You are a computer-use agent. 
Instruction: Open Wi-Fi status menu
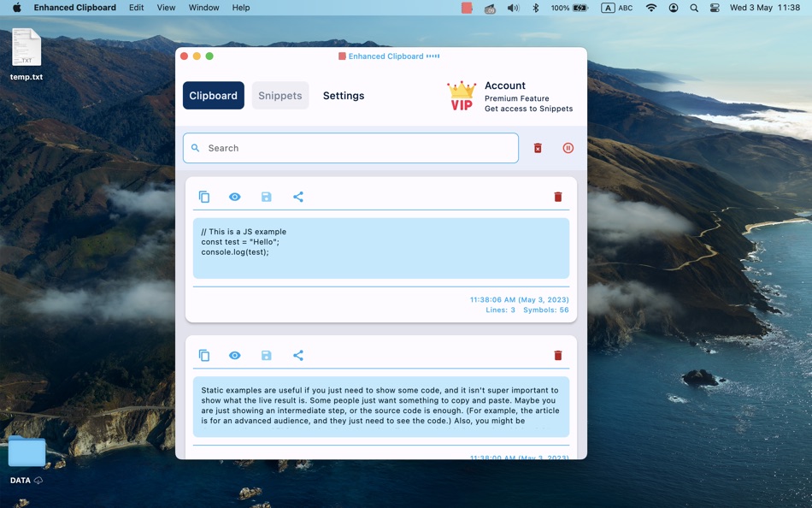click(651, 8)
